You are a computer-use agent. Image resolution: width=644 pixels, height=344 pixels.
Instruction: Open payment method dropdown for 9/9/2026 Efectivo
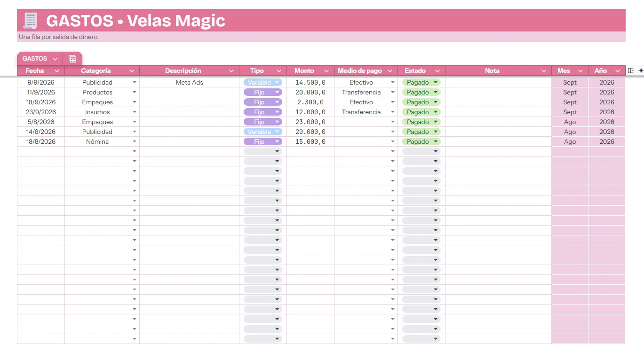tap(393, 82)
